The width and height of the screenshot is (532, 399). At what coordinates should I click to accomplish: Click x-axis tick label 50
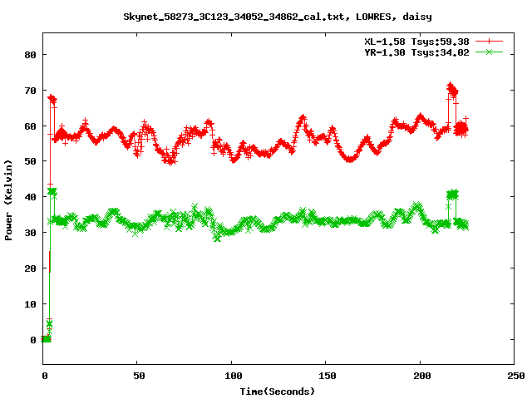[139, 376]
